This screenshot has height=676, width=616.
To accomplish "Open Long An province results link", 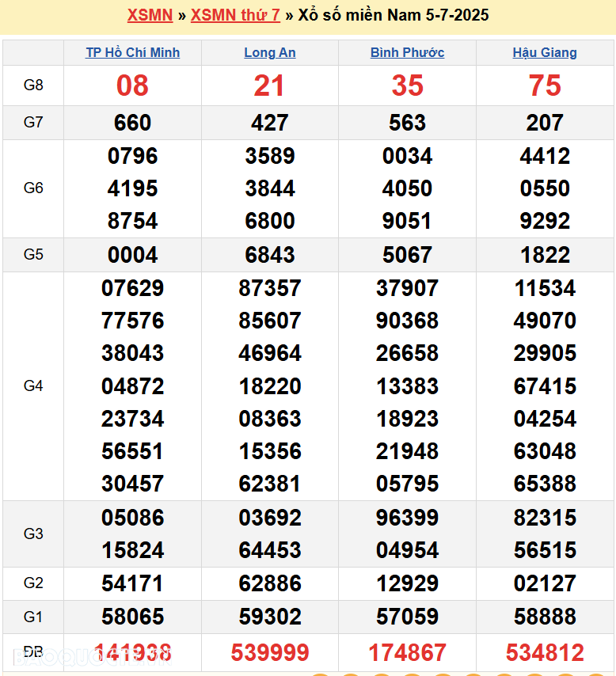I will pos(270,53).
